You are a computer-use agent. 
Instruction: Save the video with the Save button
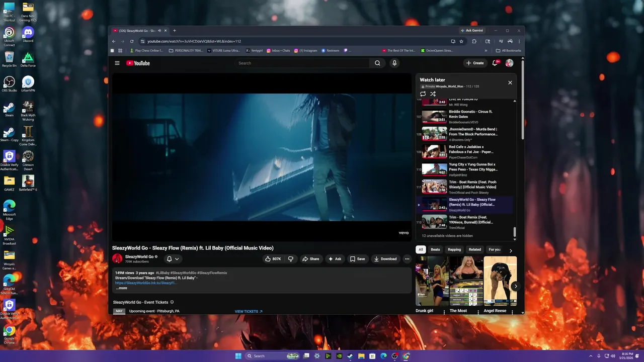point(357,259)
